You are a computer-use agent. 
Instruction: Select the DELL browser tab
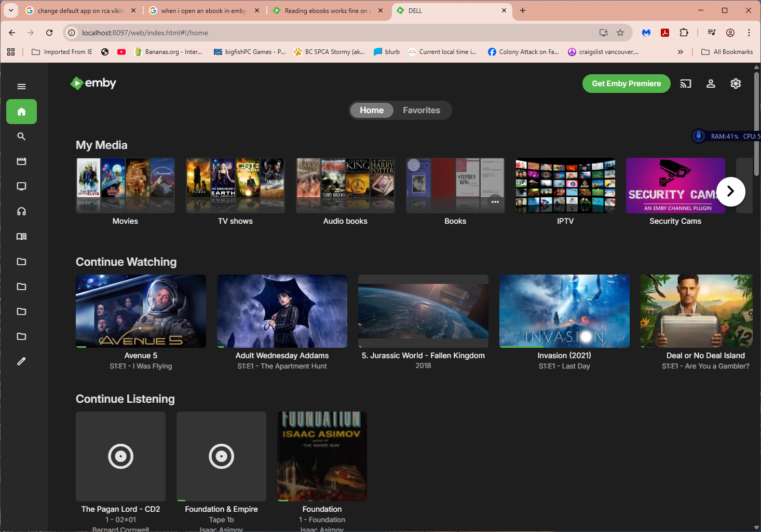452,10
